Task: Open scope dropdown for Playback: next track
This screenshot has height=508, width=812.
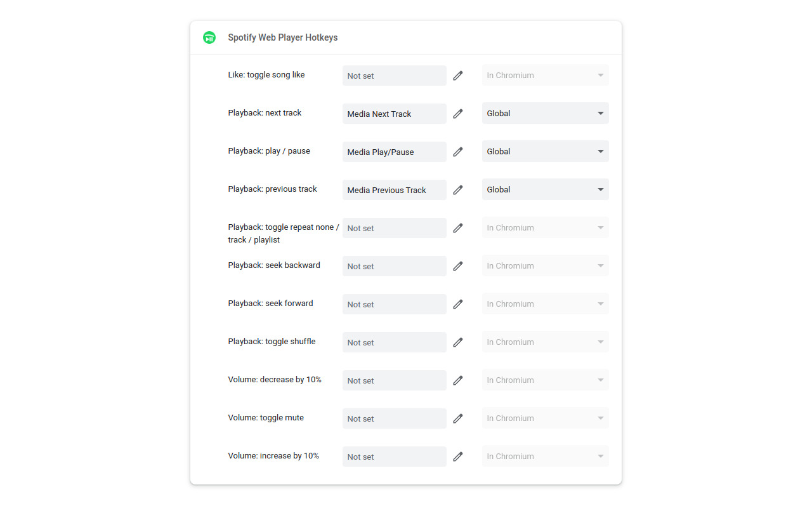Action: click(x=546, y=113)
